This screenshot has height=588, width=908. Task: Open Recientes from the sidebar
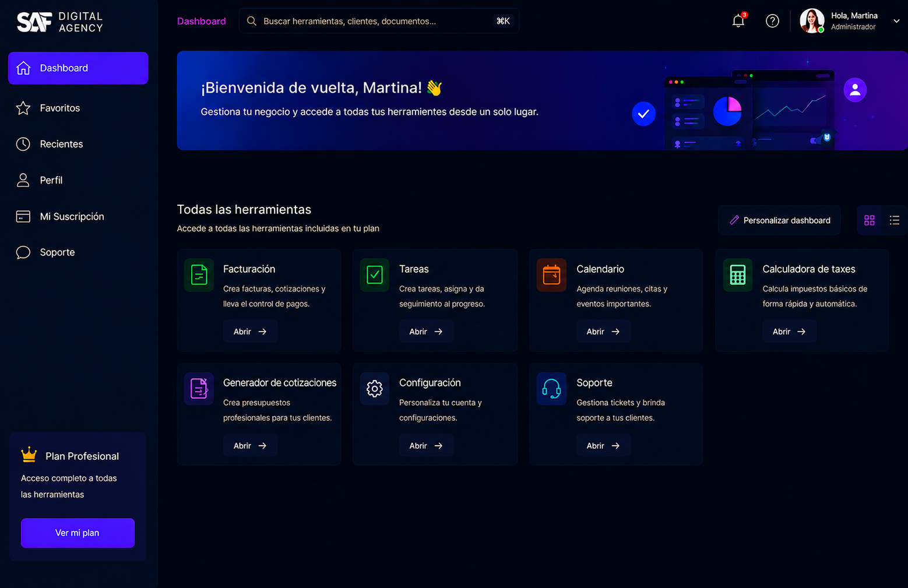(78, 144)
